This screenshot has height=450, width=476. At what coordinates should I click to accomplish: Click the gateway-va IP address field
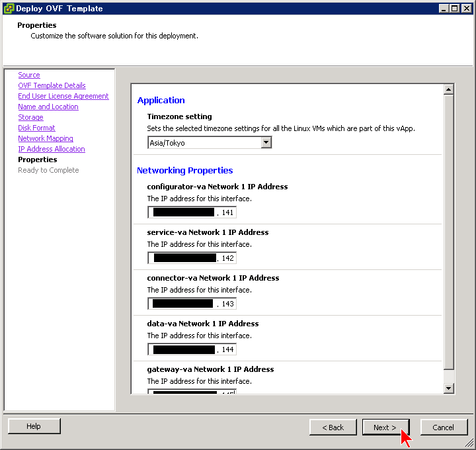[192, 392]
